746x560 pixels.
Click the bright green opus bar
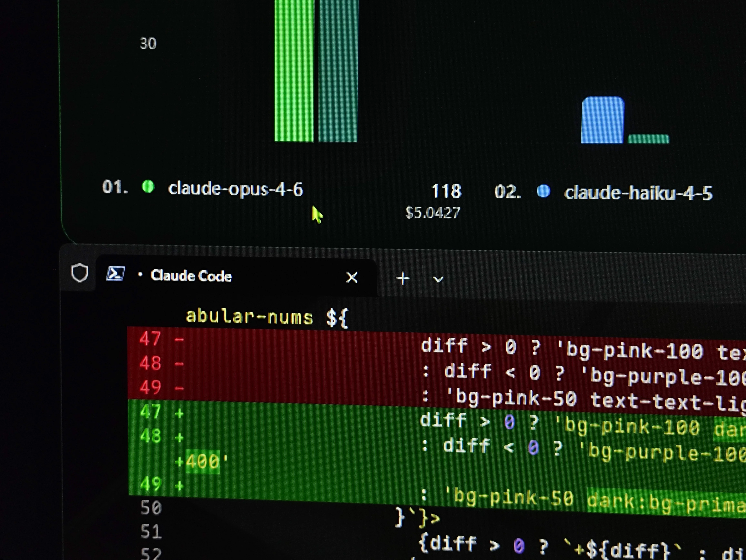(294, 71)
